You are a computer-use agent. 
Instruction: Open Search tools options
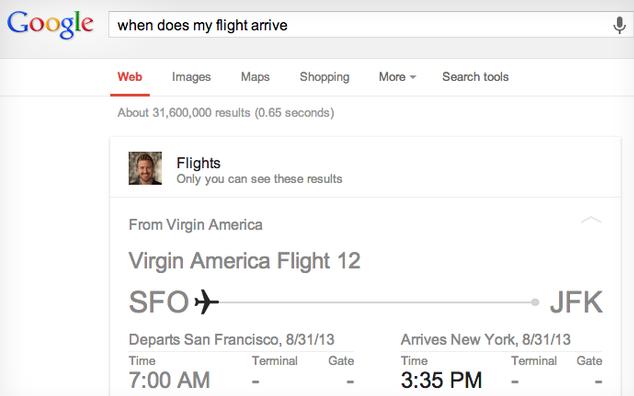(x=476, y=77)
